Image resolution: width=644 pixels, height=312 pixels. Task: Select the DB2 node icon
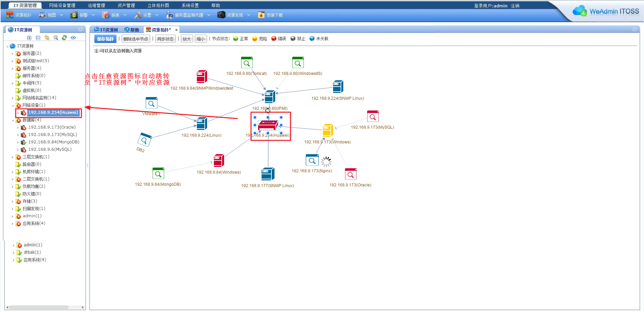(x=145, y=140)
